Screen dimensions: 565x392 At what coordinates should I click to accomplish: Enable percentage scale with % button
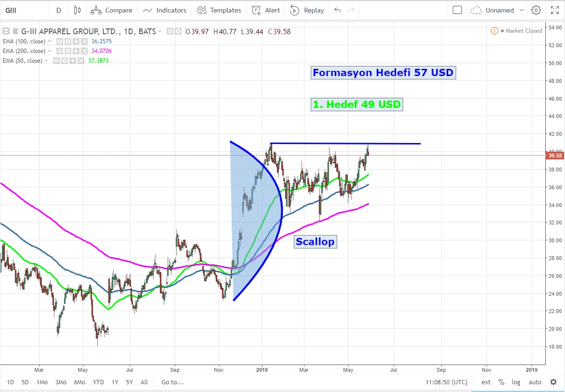tap(501, 382)
